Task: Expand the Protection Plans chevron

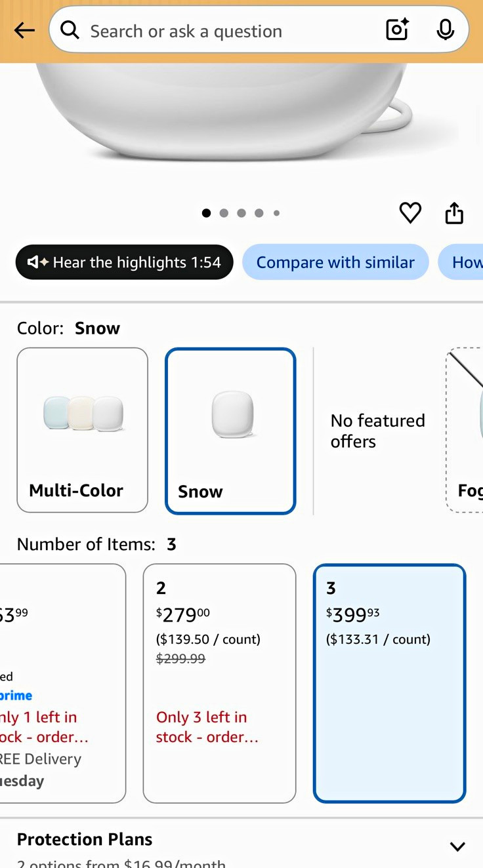Action: click(x=457, y=846)
